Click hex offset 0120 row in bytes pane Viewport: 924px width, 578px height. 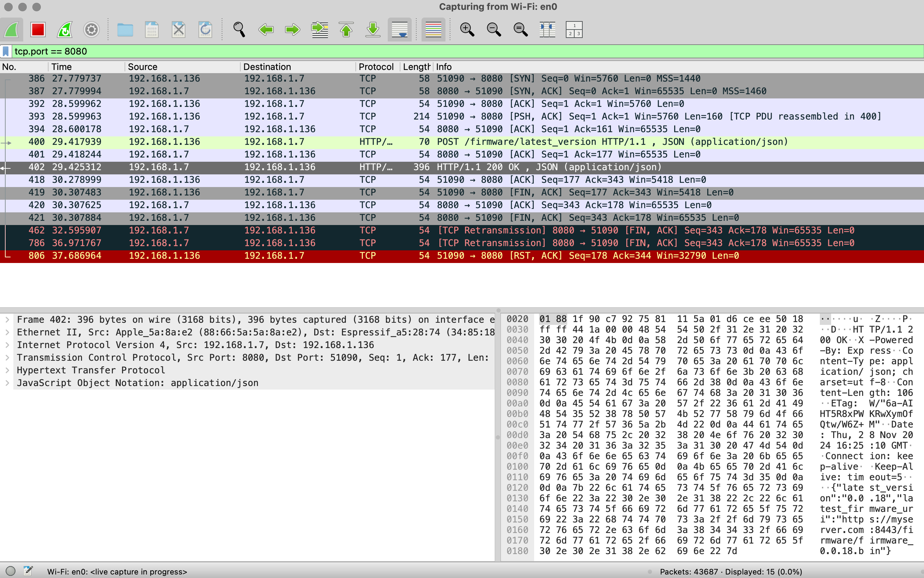[517, 488]
